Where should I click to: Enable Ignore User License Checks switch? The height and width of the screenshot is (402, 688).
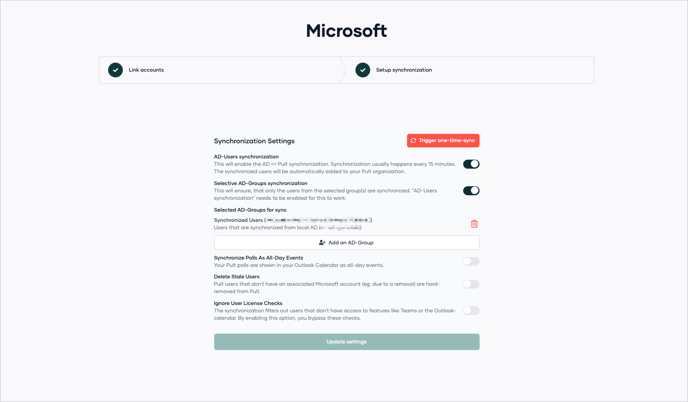471,311
